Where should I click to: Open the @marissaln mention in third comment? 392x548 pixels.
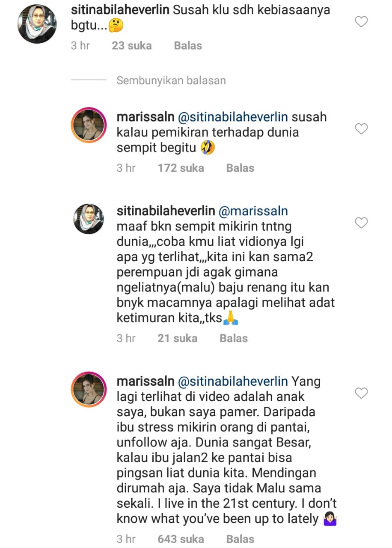click(x=253, y=211)
